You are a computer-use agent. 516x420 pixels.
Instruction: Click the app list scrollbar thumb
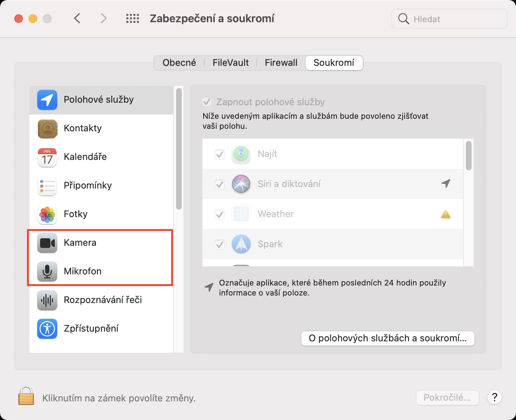pyautogui.click(x=468, y=156)
